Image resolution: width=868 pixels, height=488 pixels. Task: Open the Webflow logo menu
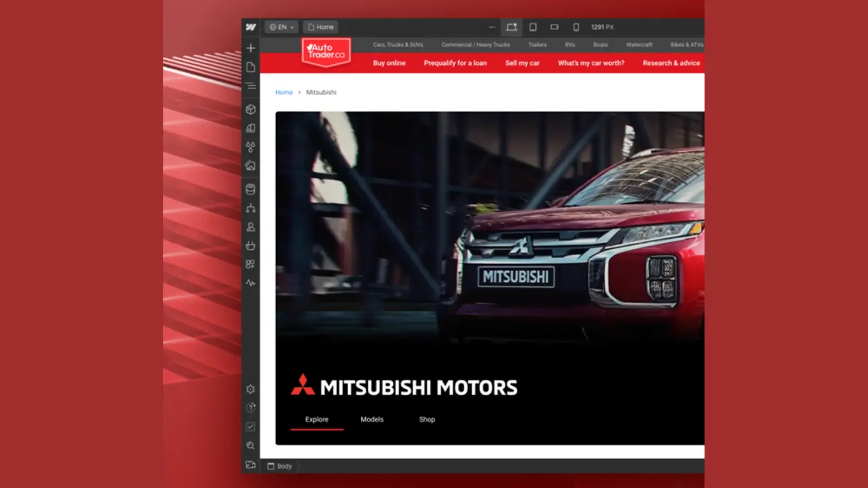click(251, 27)
